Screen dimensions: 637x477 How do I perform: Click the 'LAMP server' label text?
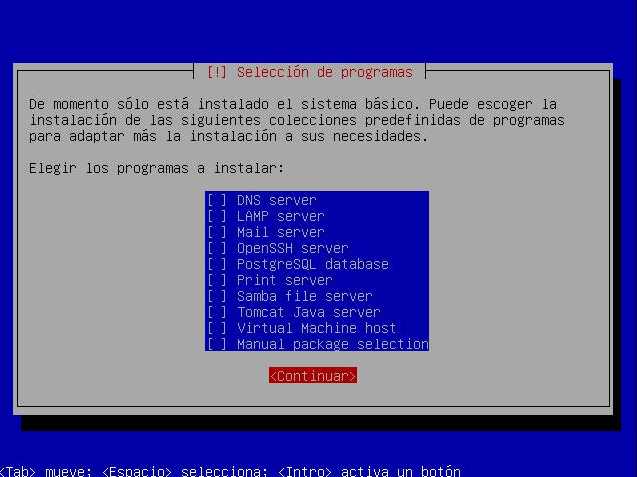[281, 216]
